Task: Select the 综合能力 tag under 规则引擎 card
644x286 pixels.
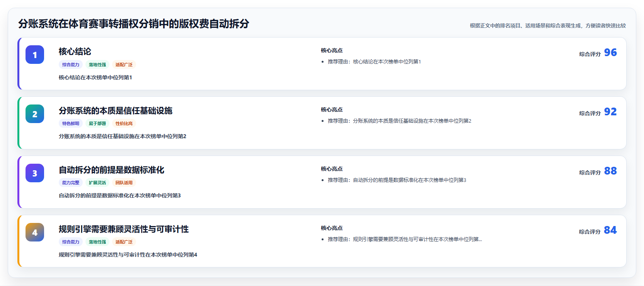Action: 71,242
